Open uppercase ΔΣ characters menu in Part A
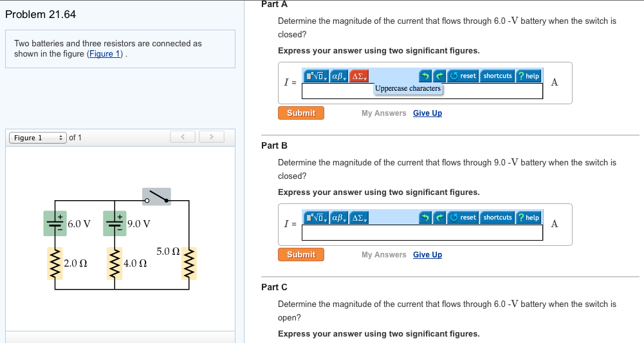644x343 pixels. coord(358,76)
